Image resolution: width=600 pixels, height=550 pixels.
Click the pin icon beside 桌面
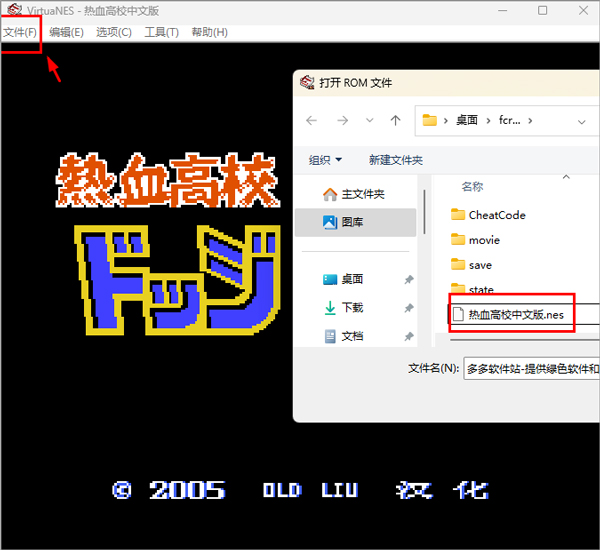409,280
